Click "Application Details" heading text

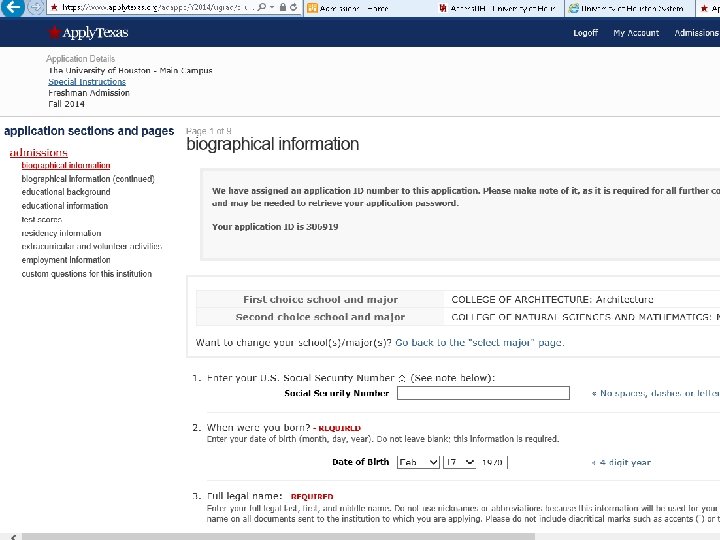coord(80,59)
